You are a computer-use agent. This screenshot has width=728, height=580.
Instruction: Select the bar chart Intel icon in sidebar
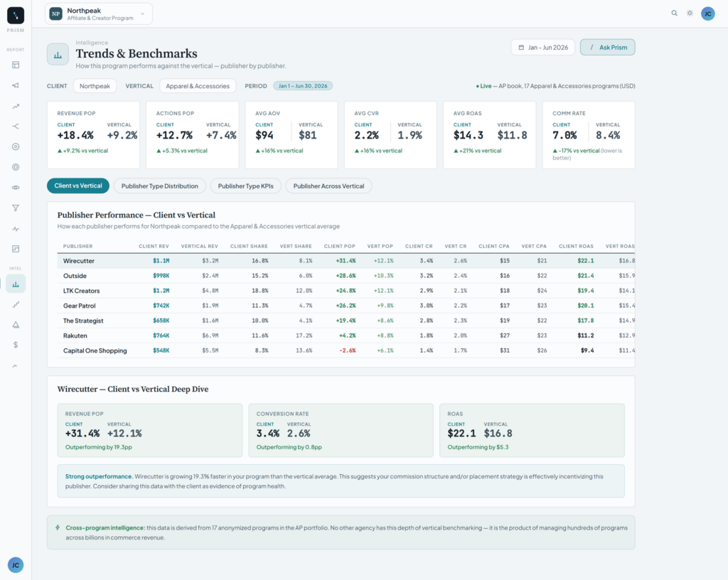tap(16, 284)
